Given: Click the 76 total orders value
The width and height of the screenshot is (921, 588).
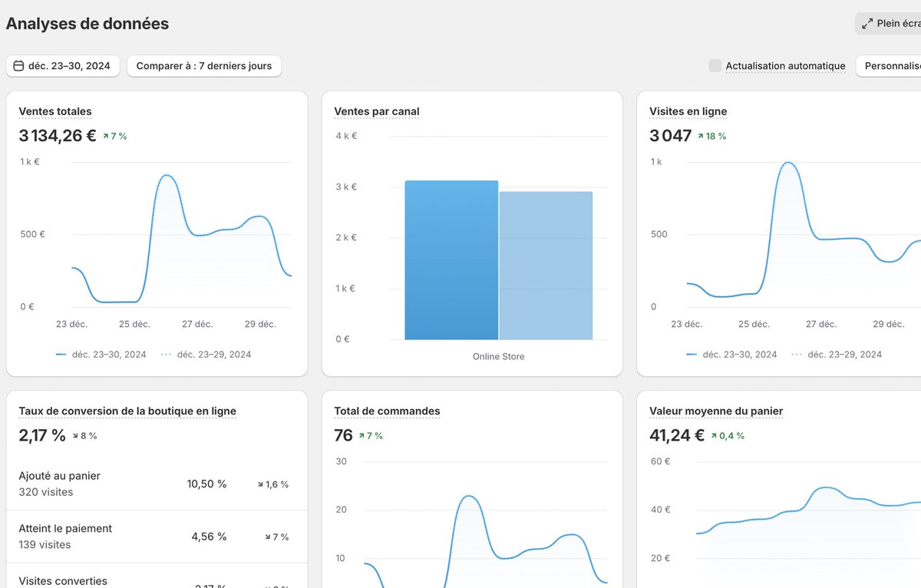Looking at the screenshot, I should point(343,435).
